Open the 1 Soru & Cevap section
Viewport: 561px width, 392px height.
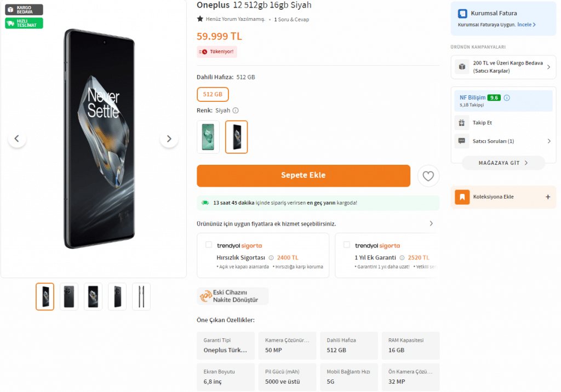(291, 20)
